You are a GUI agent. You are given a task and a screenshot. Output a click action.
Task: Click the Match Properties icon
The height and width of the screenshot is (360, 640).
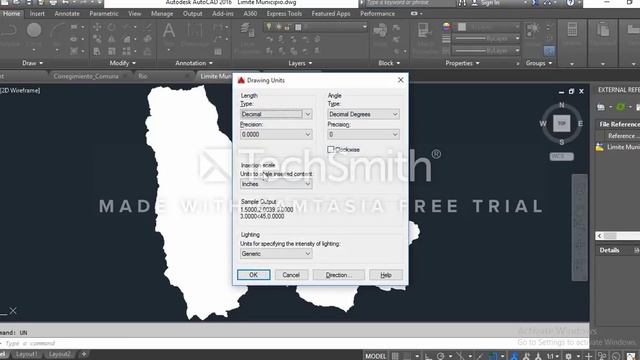(423, 31)
